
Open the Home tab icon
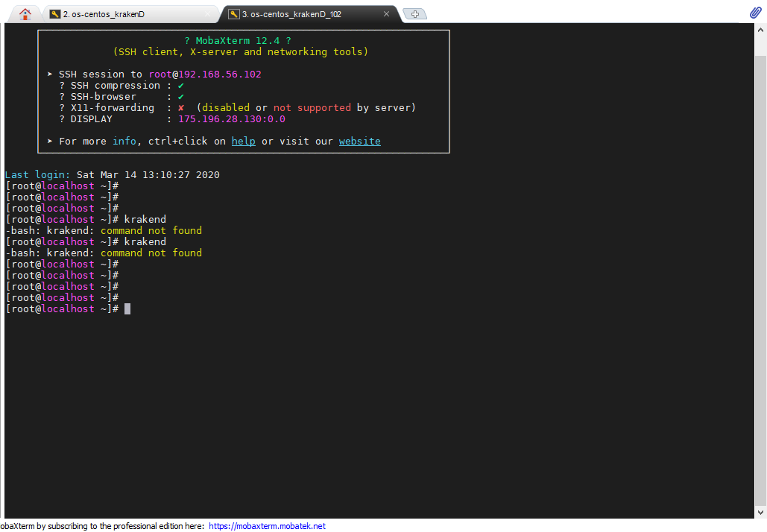coord(25,14)
